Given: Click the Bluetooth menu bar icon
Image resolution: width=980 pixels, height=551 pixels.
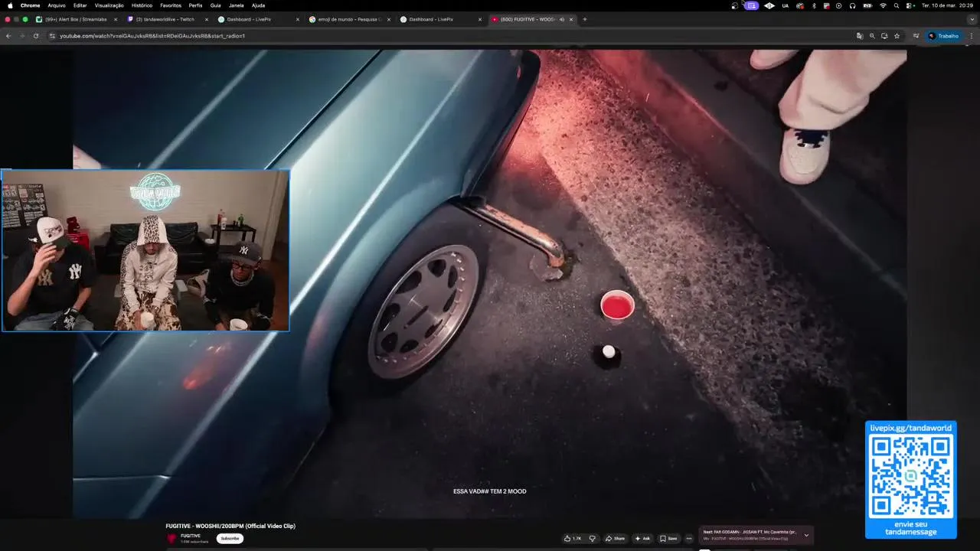Looking at the screenshot, I should pyautogui.click(x=814, y=5).
